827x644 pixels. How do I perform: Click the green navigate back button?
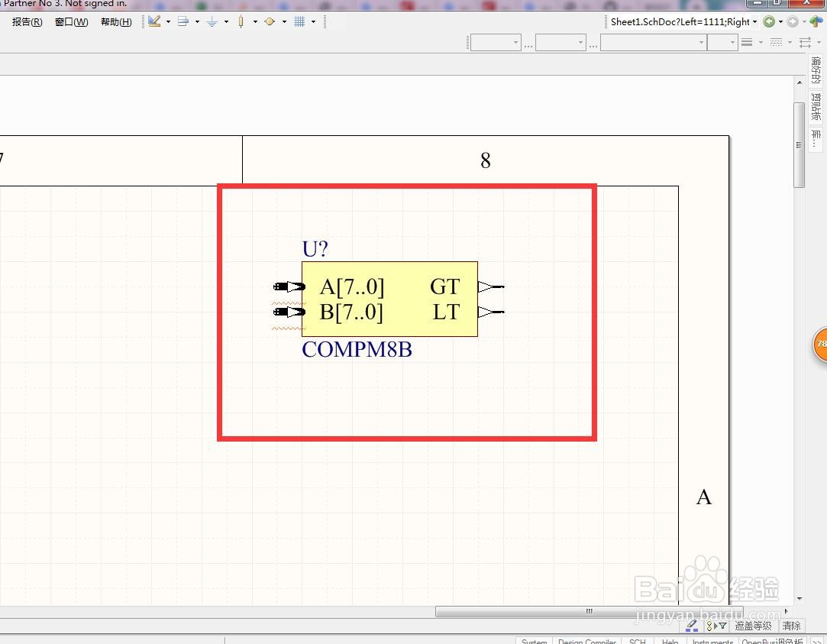[769, 21]
